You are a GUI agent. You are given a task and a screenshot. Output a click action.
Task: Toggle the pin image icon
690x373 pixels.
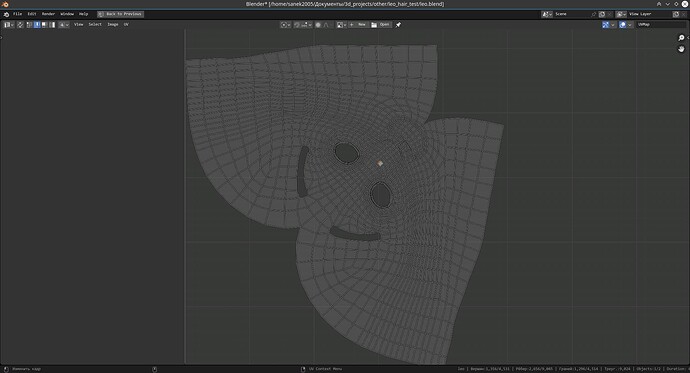398,25
